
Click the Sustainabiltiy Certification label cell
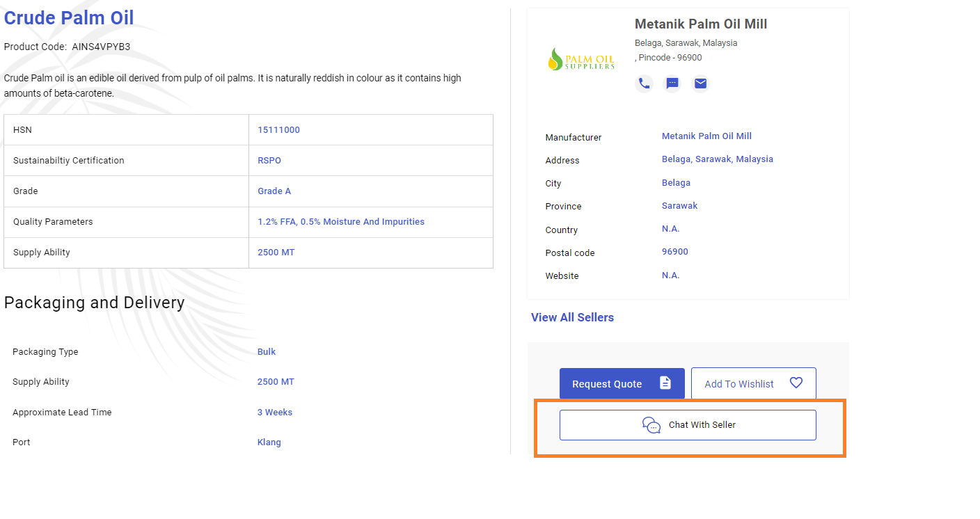(x=126, y=161)
